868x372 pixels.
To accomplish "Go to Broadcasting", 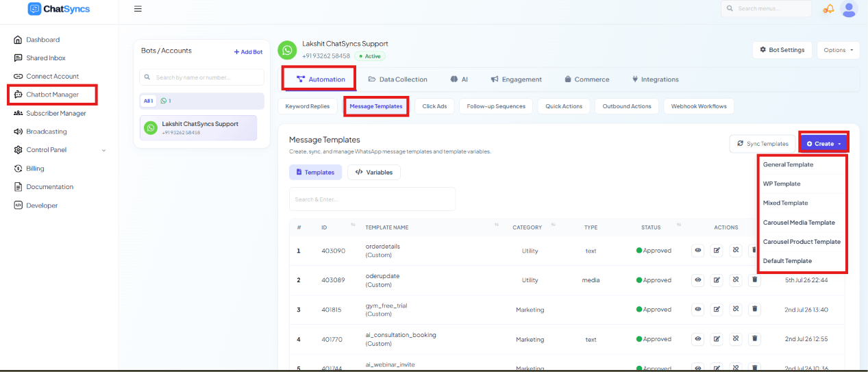I will click(x=46, y=132).
